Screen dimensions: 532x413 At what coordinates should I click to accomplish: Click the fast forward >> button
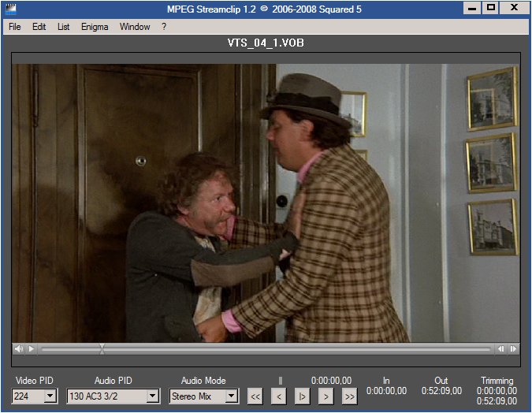click(x=349, y=396)
